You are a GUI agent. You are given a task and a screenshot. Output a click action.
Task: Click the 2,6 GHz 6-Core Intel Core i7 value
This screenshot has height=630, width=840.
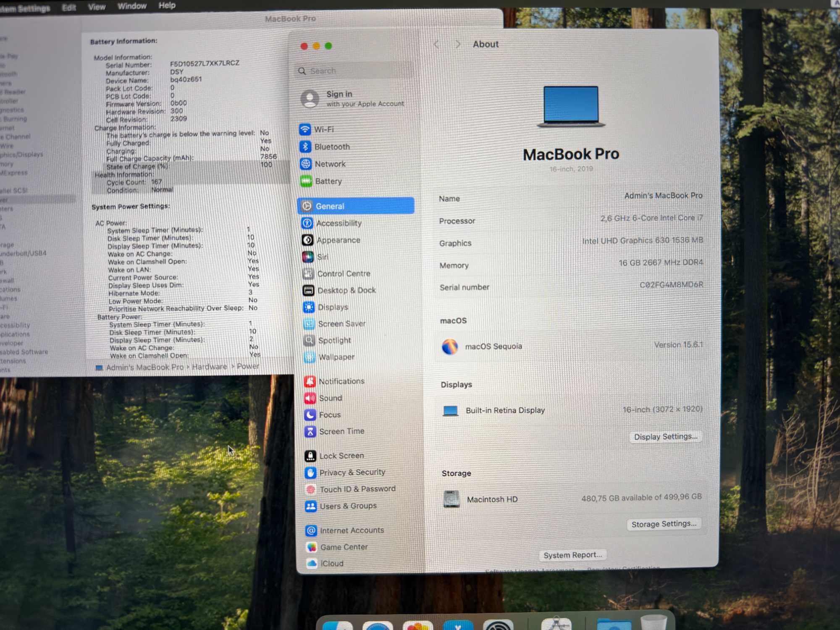click(651, 218)
